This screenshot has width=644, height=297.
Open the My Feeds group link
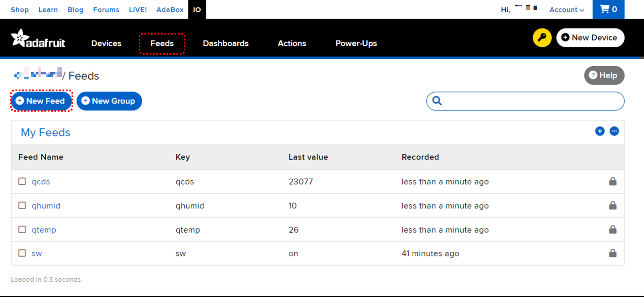click(x=46, y=132)
